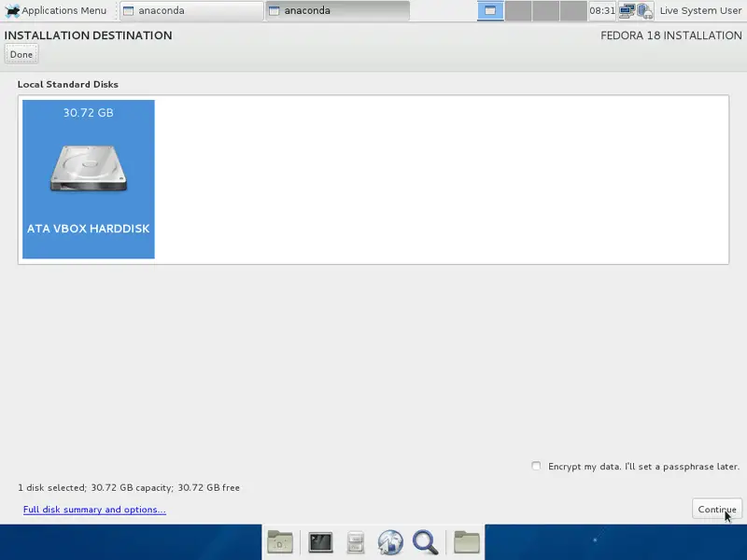Open the Applications Menu
This screenshot has width=747, height=560.
click(x=56, y=10)
